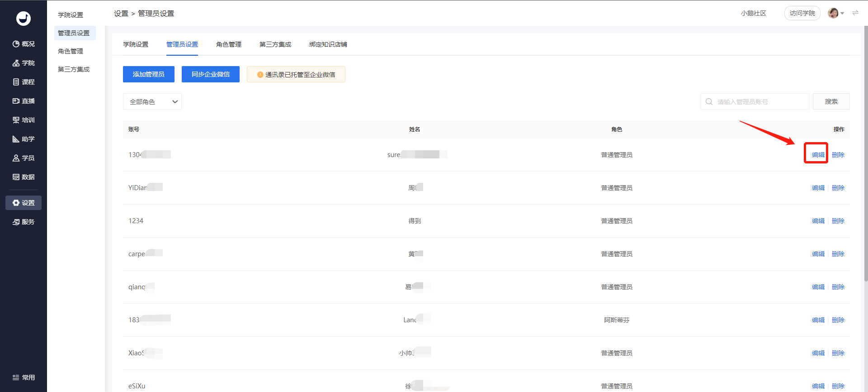Click the switch arrows icon beside avatar
The height and width of the screenshot is (392, 868).
[855, 13]
